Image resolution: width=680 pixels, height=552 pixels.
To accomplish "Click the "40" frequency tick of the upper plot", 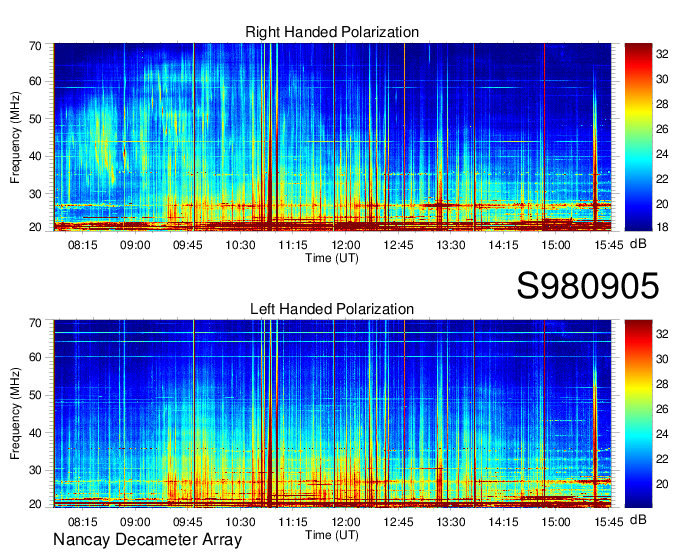I will pos(35,156).
